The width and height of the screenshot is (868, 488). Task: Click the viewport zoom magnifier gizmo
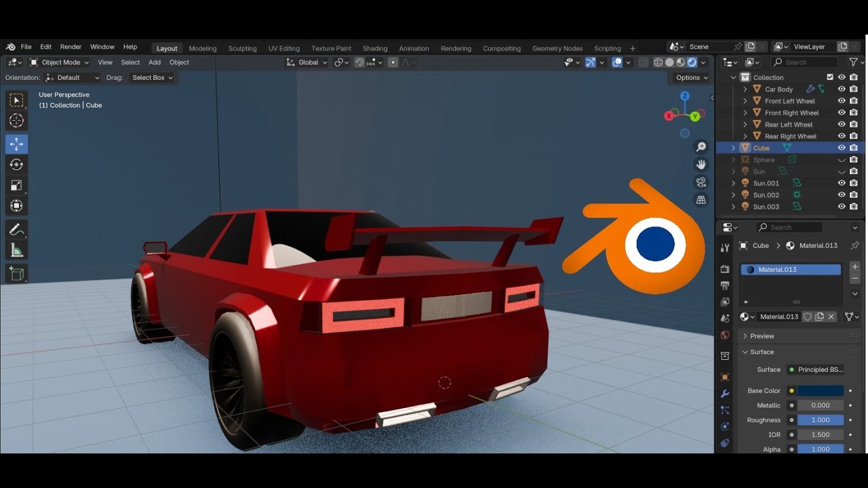701,147
